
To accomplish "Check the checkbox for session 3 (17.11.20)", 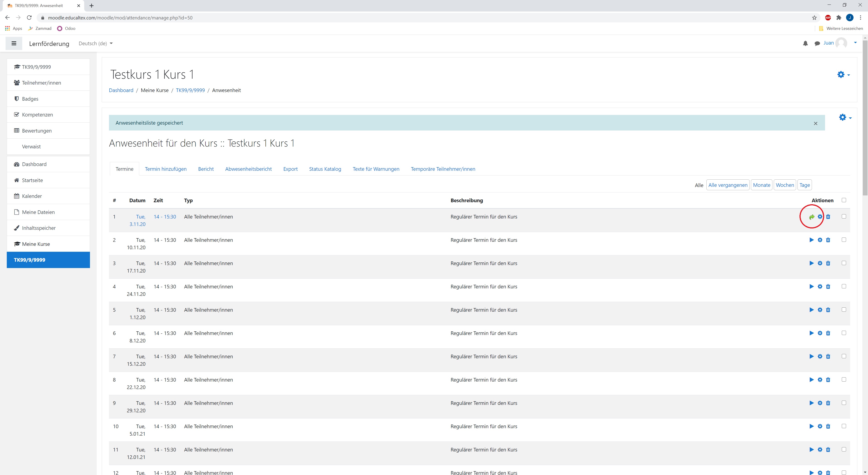I will (844, 263).
